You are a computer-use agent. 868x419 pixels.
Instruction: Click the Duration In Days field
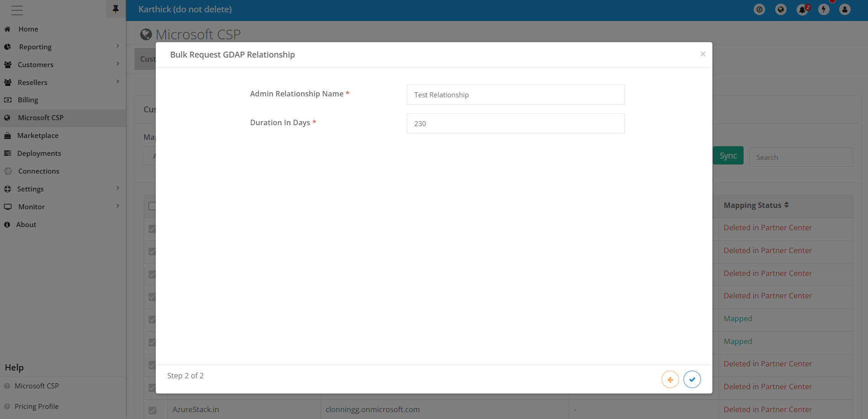515,123
